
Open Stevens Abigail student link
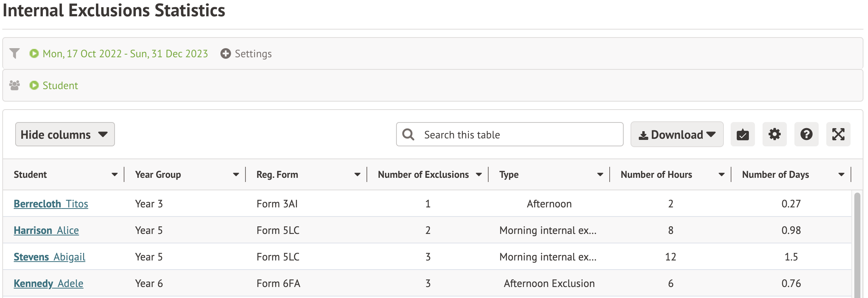(49, 257)
